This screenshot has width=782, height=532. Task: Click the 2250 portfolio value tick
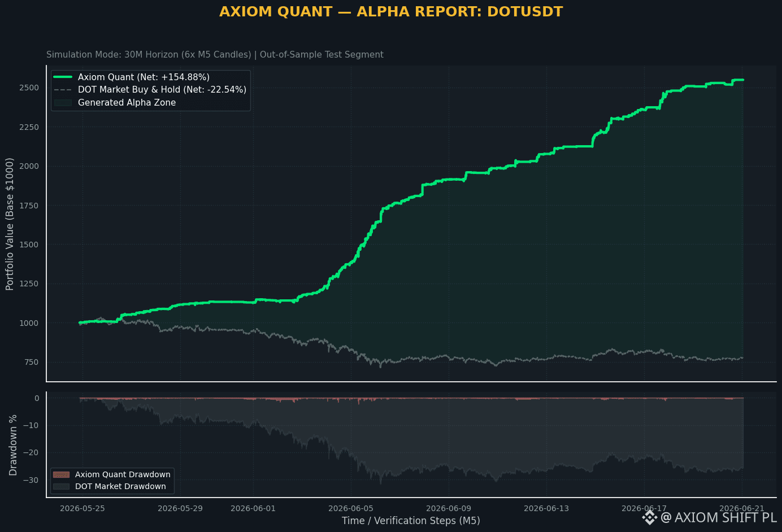coord(29,127)
